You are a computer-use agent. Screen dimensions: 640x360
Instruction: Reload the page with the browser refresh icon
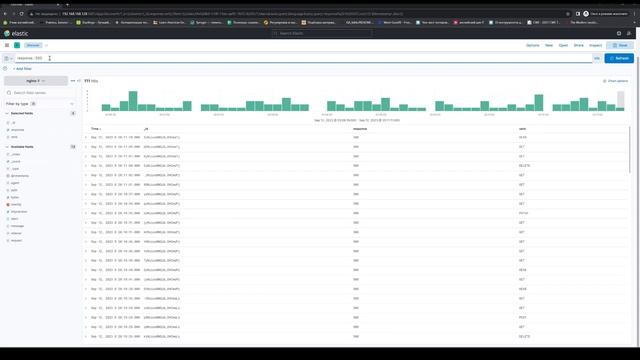point(22,14)
